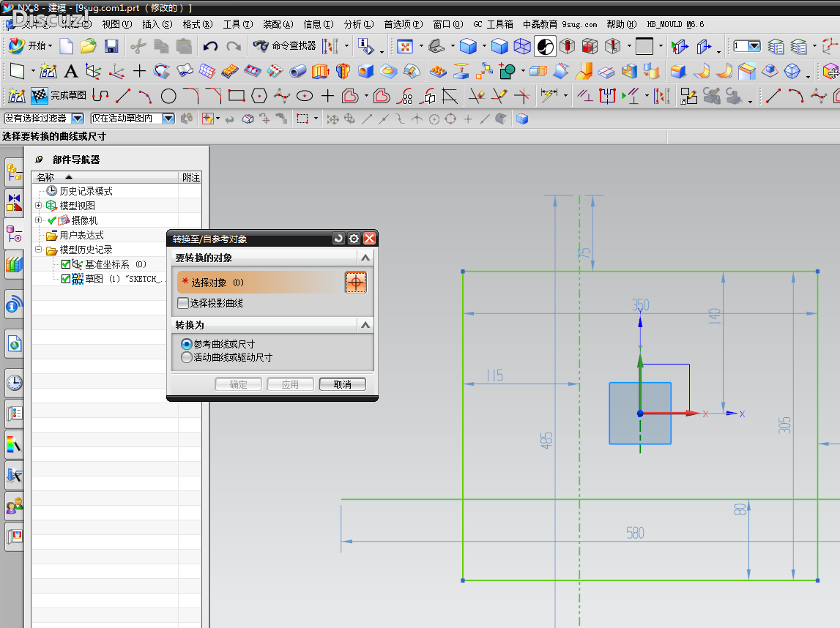840x628 pixels.
Task: Open the Analysis menu
Action: pyautogui.click(x=358, y=24)
